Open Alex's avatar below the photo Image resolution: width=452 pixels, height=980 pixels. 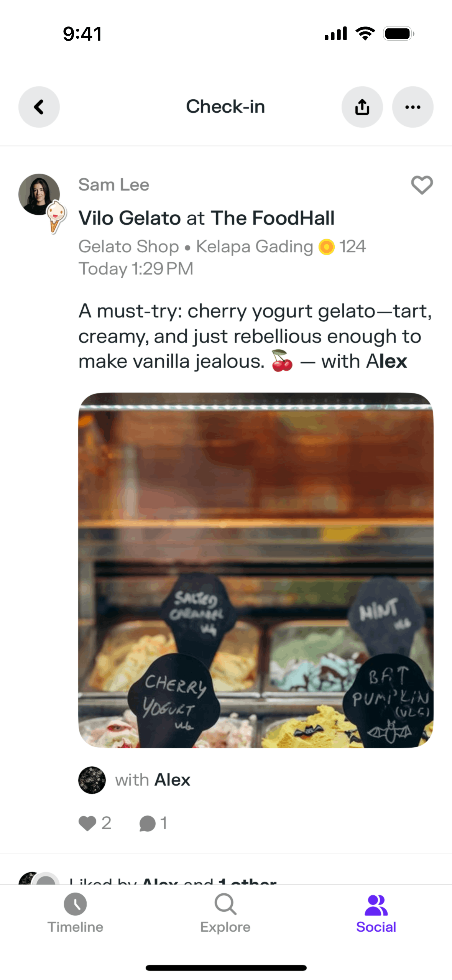92,780
